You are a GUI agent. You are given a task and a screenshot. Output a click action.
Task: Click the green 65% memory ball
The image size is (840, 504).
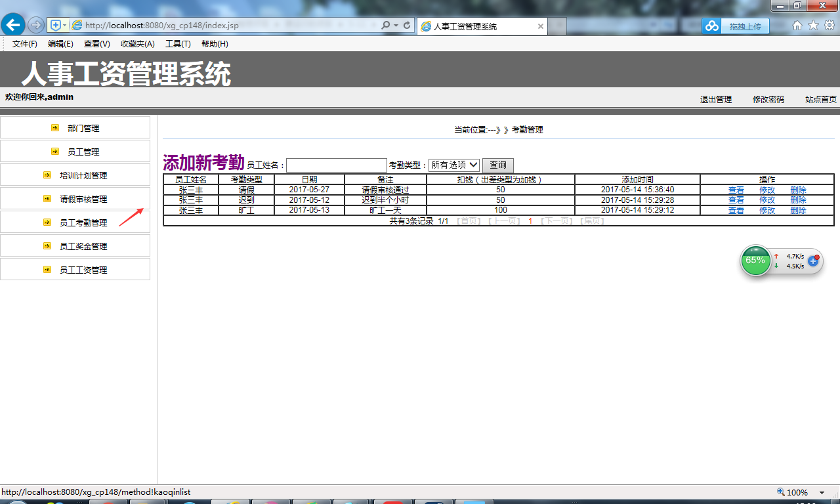(755, 261)
